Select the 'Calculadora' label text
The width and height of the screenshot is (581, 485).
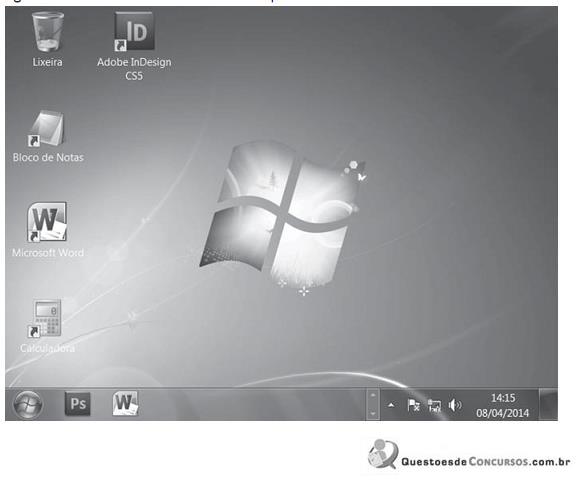47,348
